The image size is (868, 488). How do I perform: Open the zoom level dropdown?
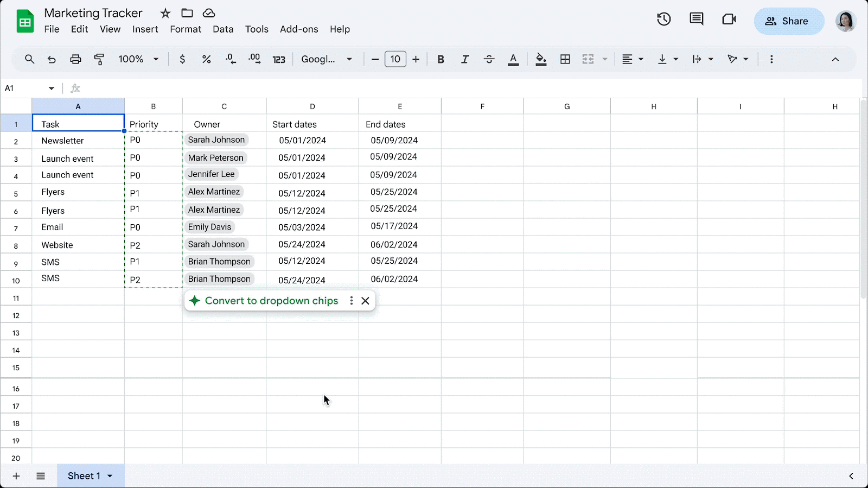(x=139, y=59)
